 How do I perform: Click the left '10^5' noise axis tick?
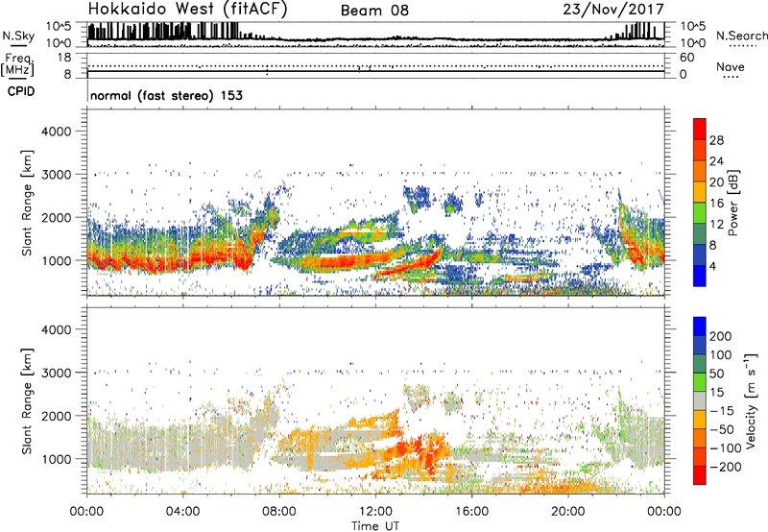59,27
